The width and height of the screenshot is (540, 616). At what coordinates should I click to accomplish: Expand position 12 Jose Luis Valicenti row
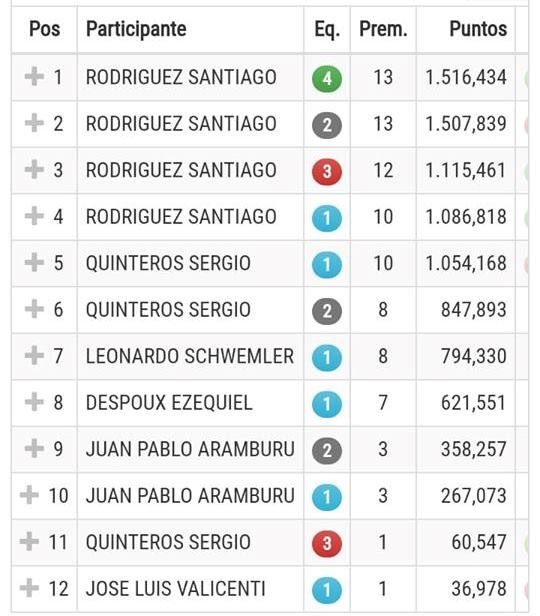click(29, 588)
